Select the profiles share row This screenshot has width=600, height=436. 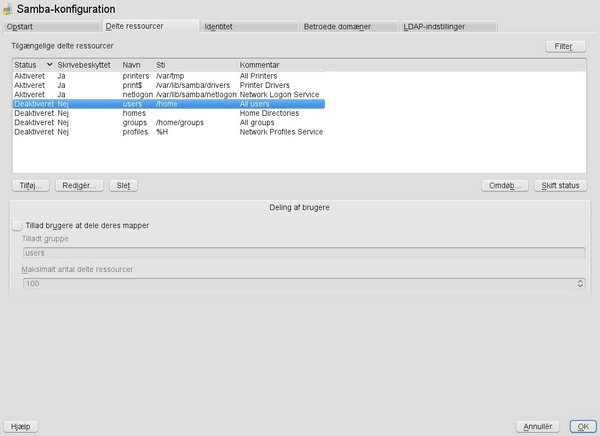(x=169, y=132)
